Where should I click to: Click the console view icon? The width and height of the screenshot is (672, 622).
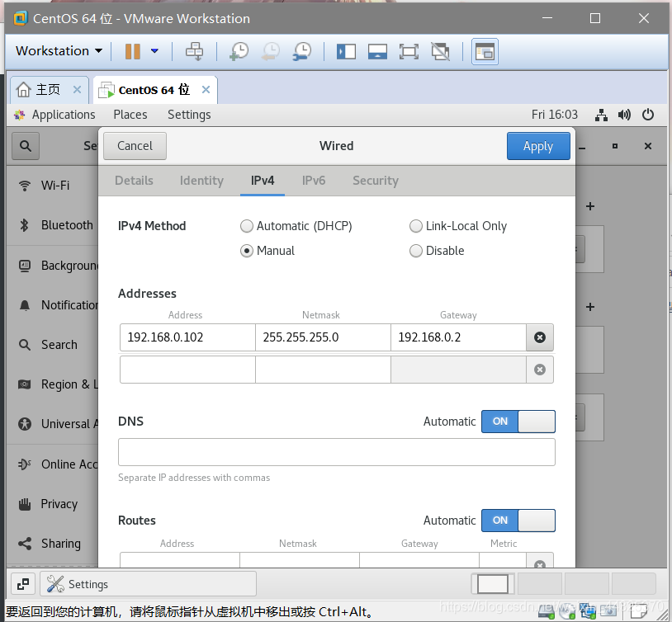tap(485, 52)
